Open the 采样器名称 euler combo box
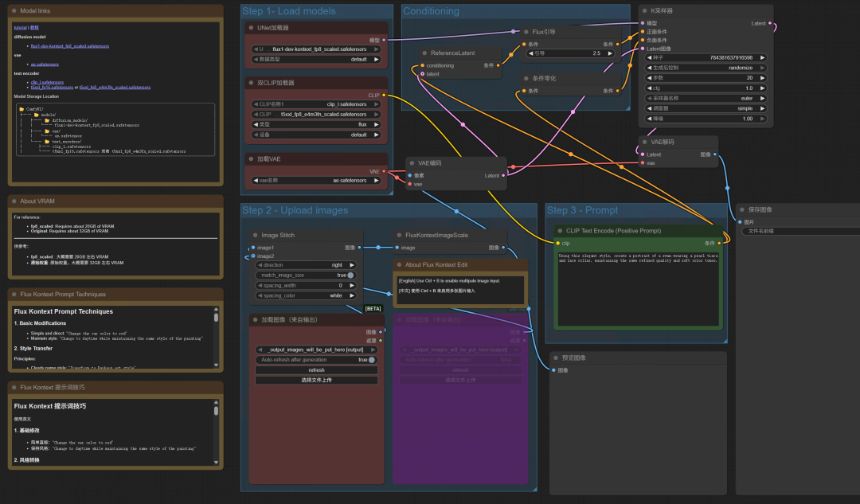The image size is (860, 504). (x=706, y=98)
